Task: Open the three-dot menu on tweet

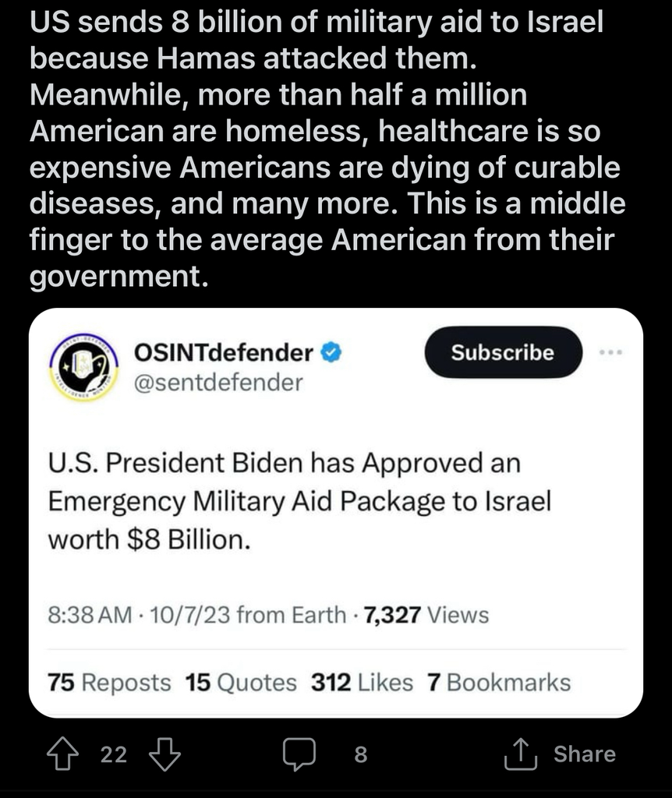Action: [610, 351]
